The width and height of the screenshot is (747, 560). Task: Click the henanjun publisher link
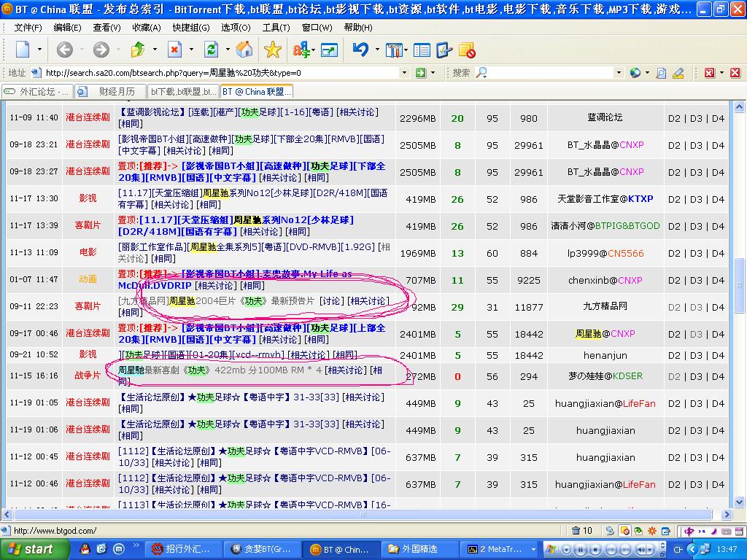pos(605,355)
